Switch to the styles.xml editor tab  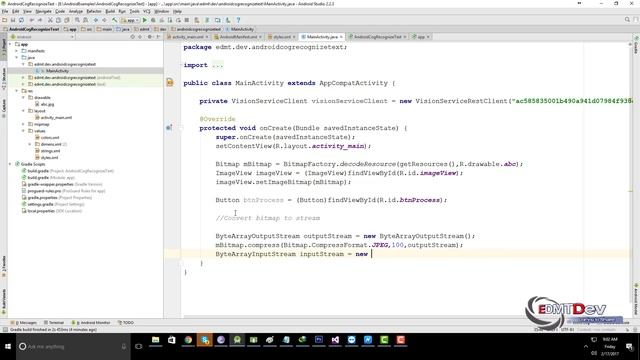click(x=282, y=37)
